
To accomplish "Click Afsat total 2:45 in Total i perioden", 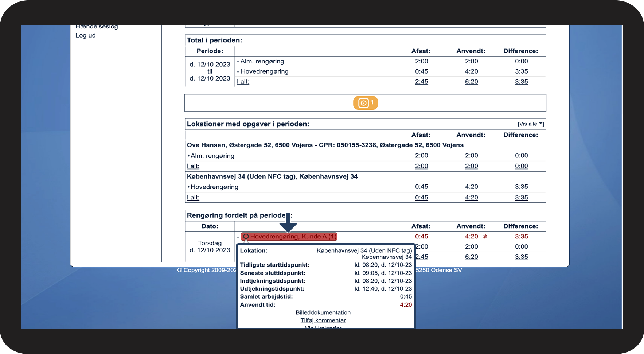I will 422,82.
